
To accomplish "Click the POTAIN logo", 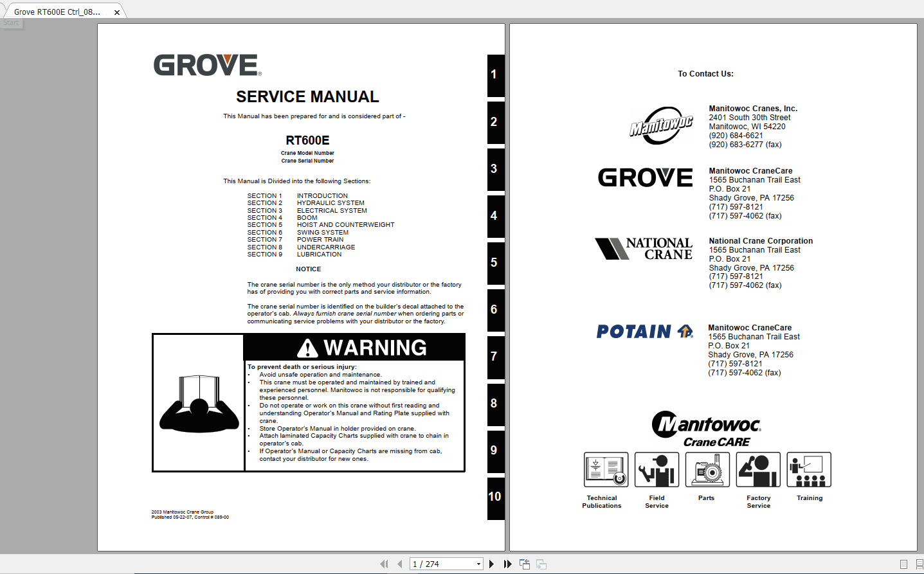I will [644, 332].
